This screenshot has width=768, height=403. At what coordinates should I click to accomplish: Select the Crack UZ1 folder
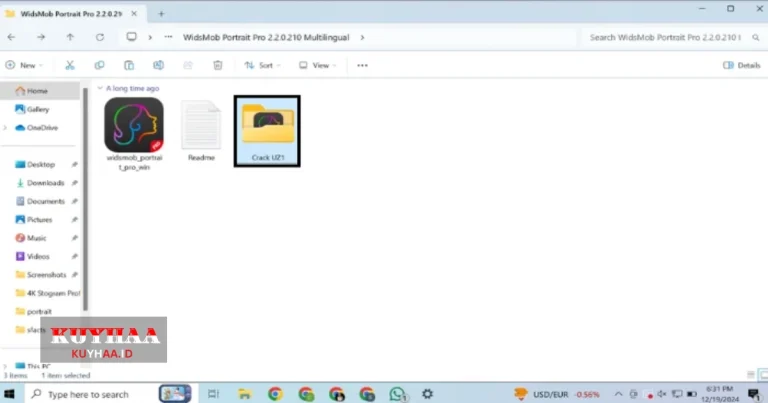(267, 130)
